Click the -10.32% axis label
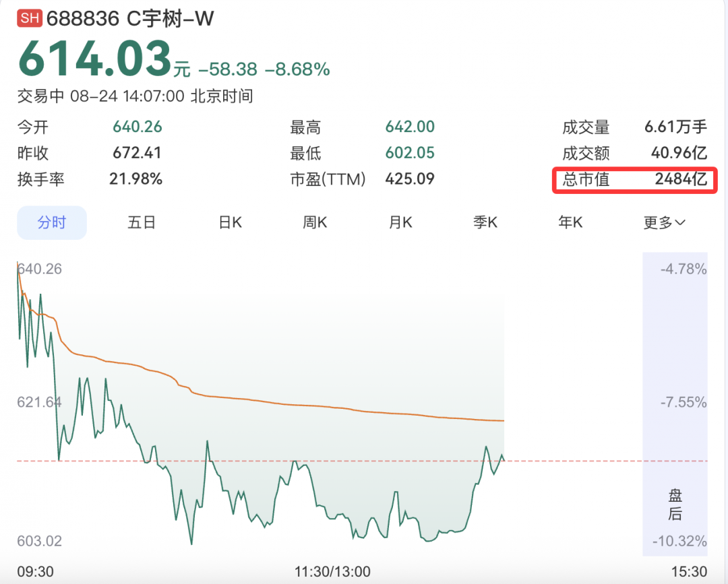 click(679, 541)
